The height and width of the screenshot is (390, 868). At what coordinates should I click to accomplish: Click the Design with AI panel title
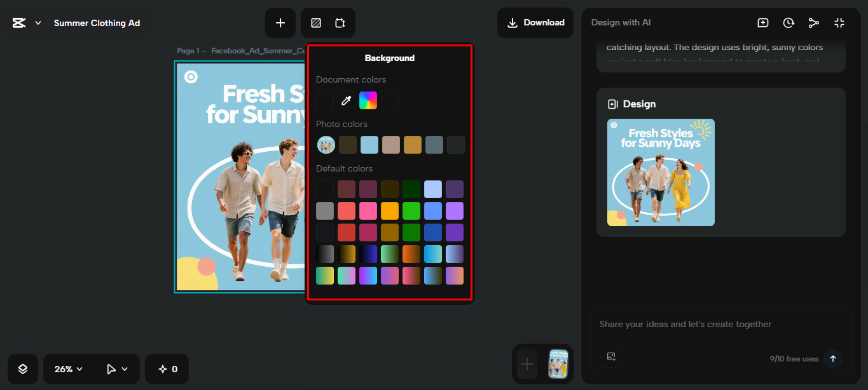pyautogui.click(x=621, y=22)
